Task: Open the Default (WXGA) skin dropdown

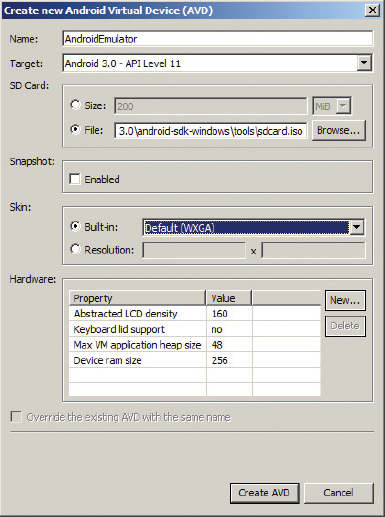Action: click(357, 227)
